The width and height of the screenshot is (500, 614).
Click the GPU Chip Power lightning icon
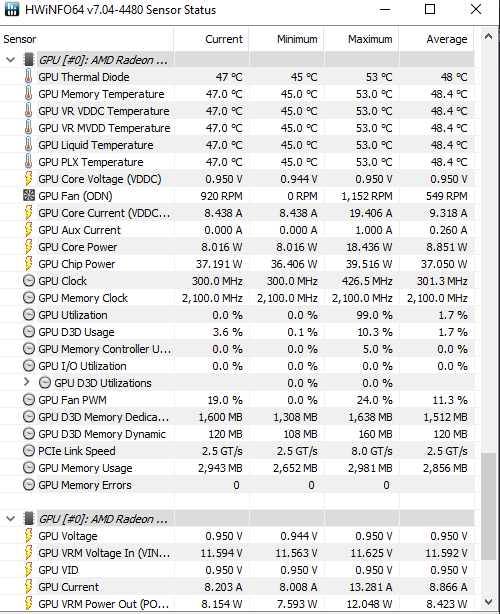[x=28, y=264]
